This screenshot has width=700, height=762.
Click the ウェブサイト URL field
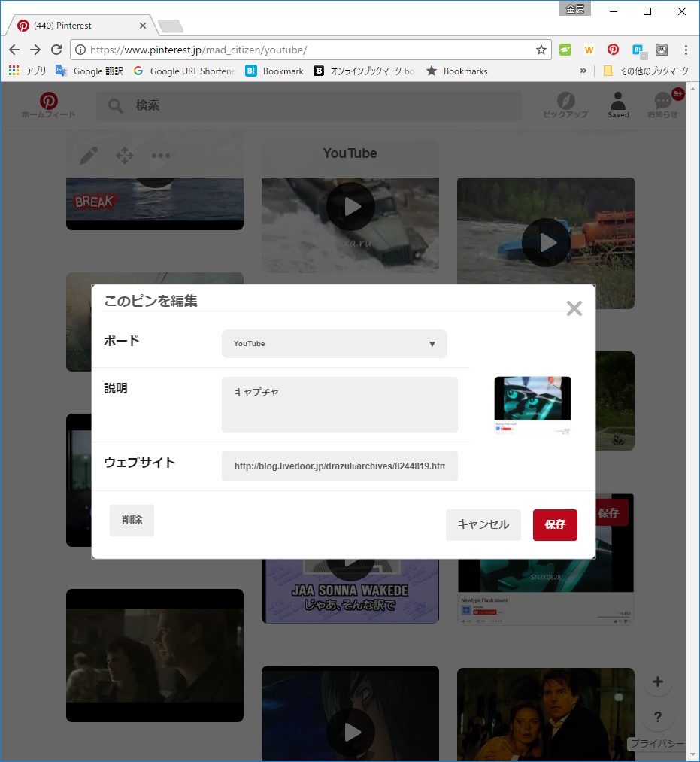point(340,466)
